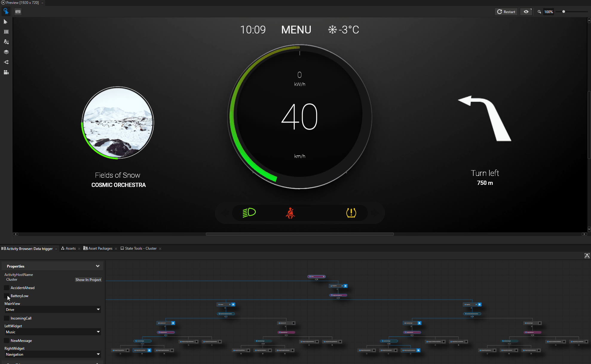Click the fog light warning icon in cluster
The width and height of the screenshot is (591, 364).
coord(249,213)
